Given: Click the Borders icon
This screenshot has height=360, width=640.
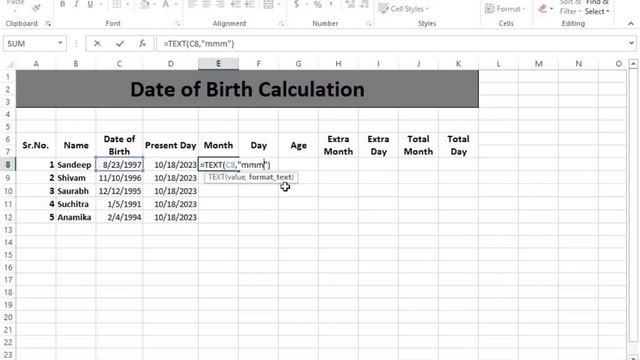Looking at the screenshot, I should tap(117, 4).
